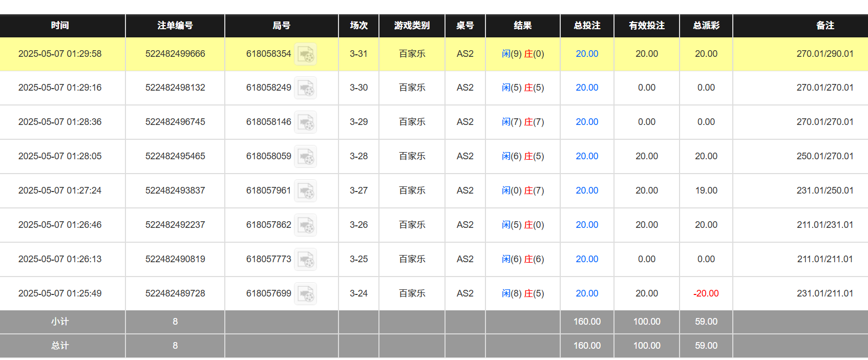Click the 小计 subtotal row label
Image resolution: width=868 pixels, height=360 pixels.
(x=60, y=322)
